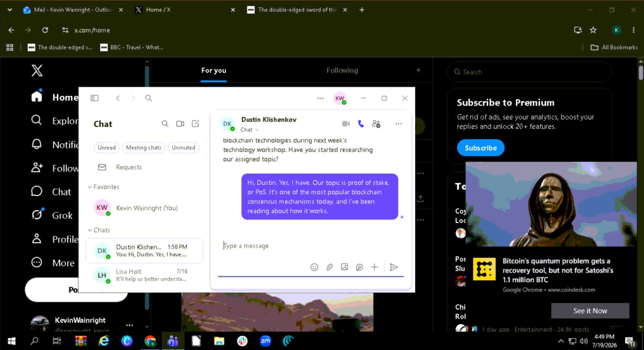
Task: Filter chats by Unread
Action: click(x=106, y=148)
